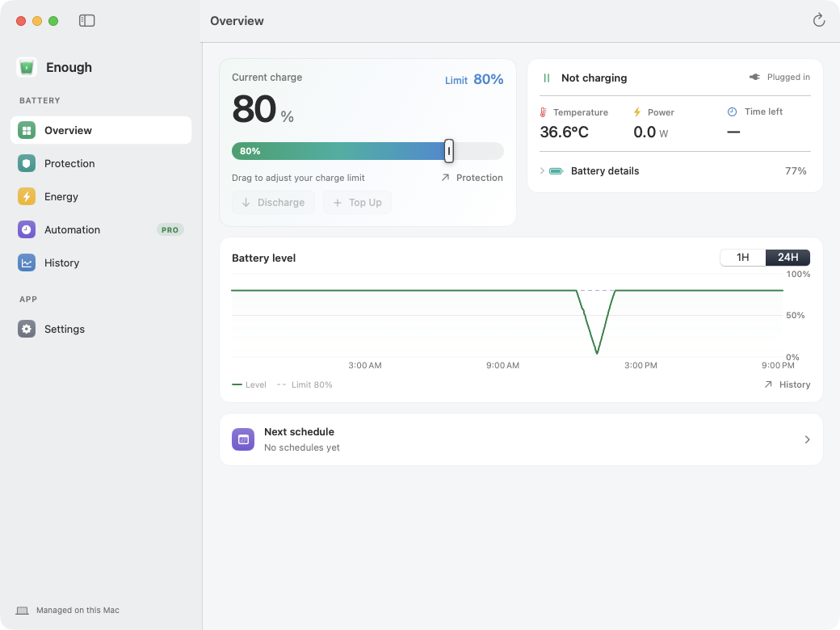This screenshot has height=630, width=840.
Task: Click the pause icon beside Not charging
Action: (x=547, y=78)
